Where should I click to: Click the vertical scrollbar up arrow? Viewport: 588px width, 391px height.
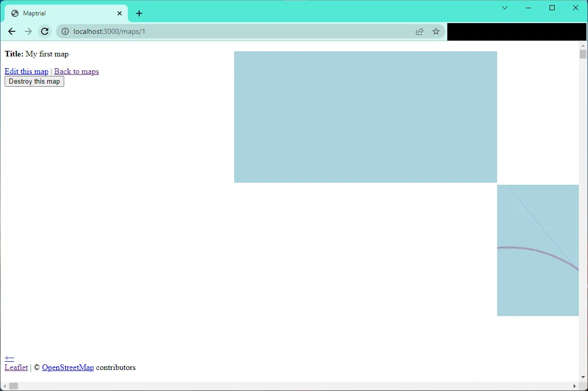pyautogui.click(x=583, y=45)
